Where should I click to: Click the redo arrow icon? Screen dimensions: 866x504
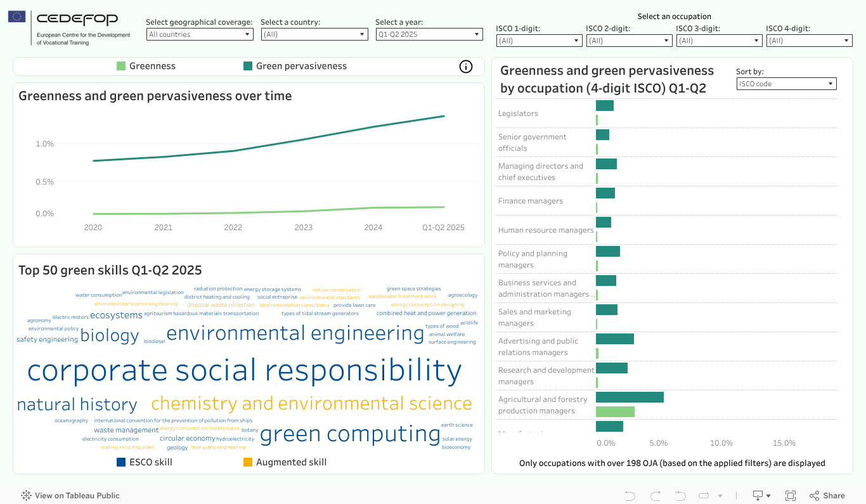click(656, 496)
